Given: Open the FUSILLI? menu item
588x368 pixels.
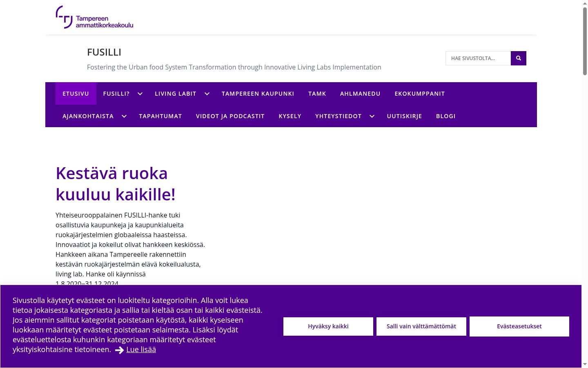Looking at the screenshot, I should tap(116, 94).
